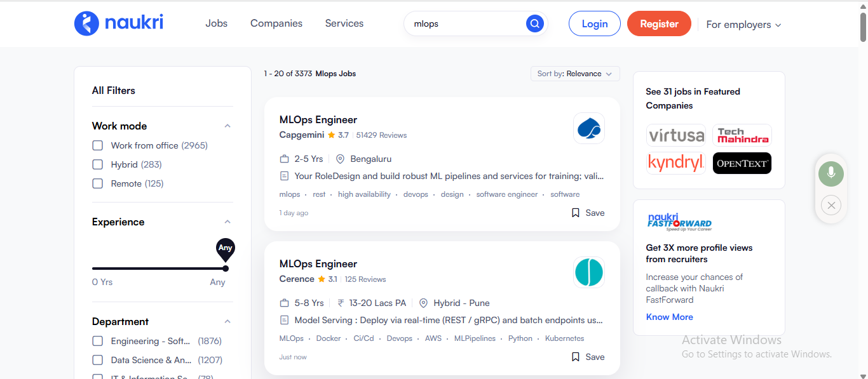Image resolution: width=868 pixels, height=379 pixels.
Task: Click bookmark icon on Capgemini job card
Action: 576,213
